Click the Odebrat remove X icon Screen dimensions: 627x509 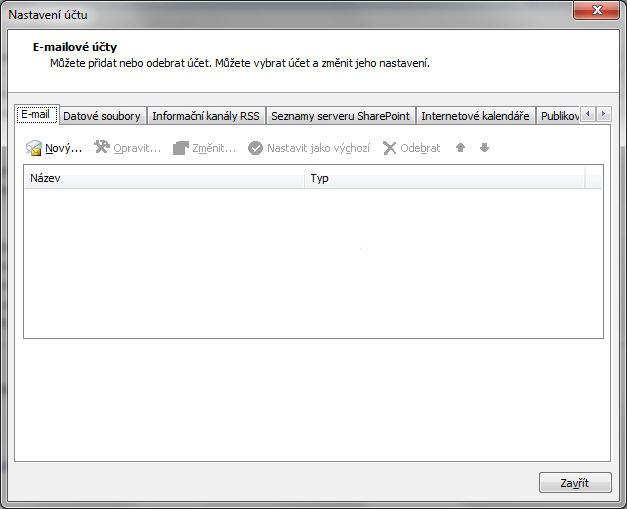click(x=389, y=148)
